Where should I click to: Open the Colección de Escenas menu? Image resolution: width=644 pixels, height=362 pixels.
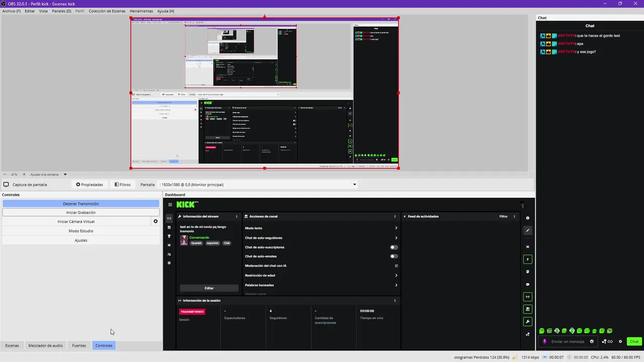pyautogui.click(x=107, y=11)
